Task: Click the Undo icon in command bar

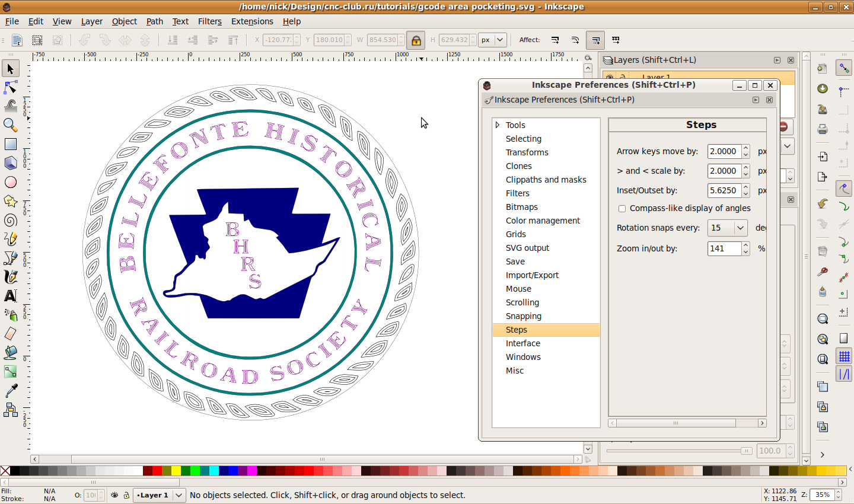Action: [823, 204]
